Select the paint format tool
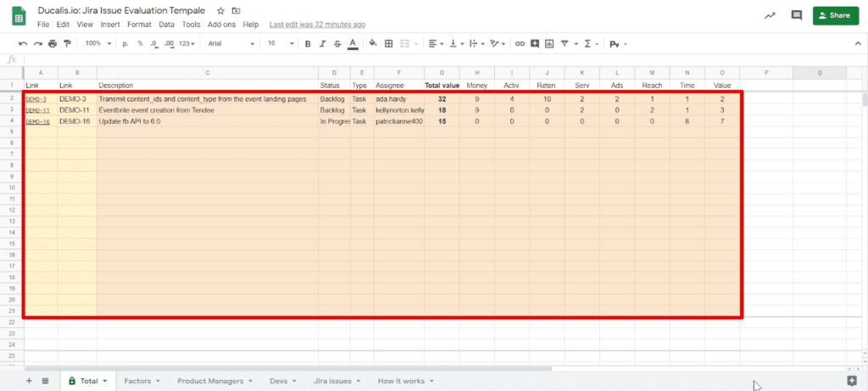This screenshot has width=868, height=391. (x=67, y=43)
